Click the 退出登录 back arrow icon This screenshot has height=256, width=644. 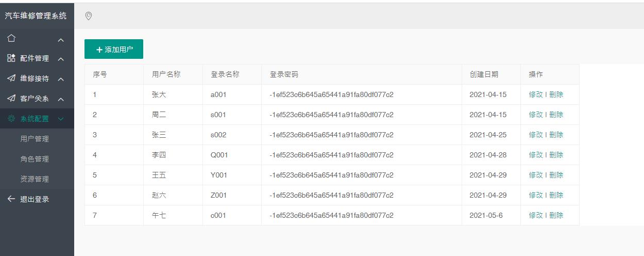pos(11,199)
